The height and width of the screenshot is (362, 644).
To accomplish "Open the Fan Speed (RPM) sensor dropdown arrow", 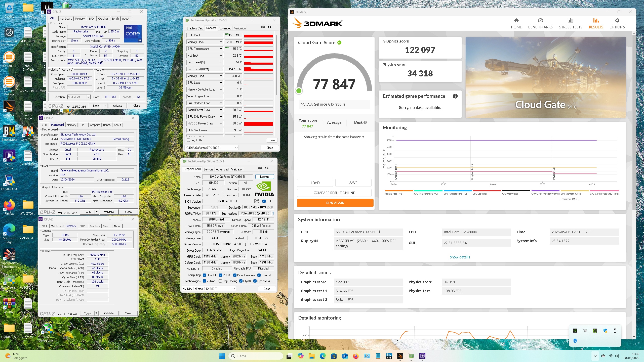I will click(221, 69).
